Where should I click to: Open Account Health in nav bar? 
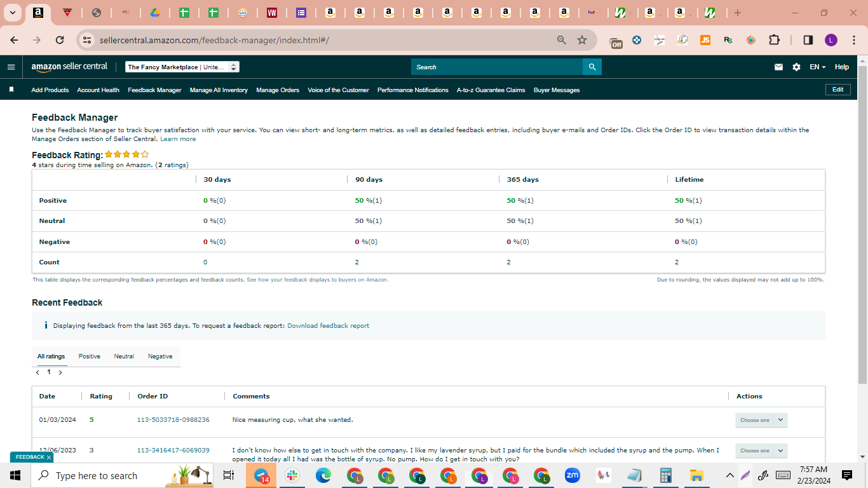coord(98,90)
